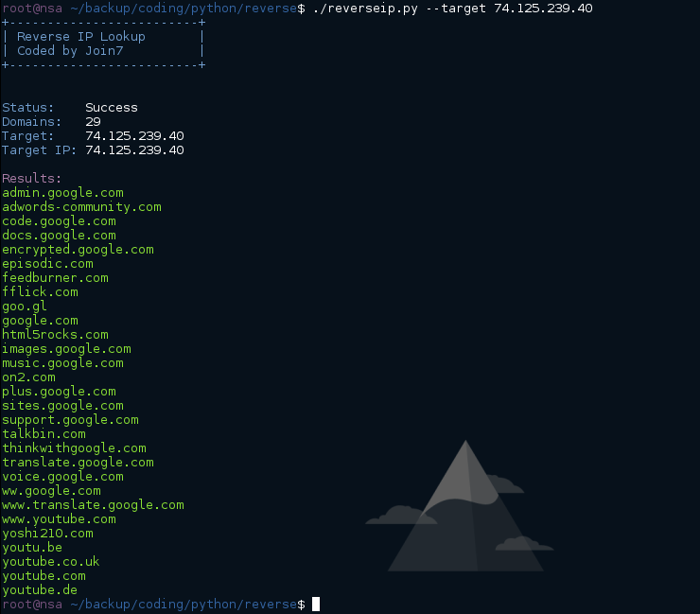Select images.google.com in the list
This screenshot has height=614, width=700.
[66, 349]
